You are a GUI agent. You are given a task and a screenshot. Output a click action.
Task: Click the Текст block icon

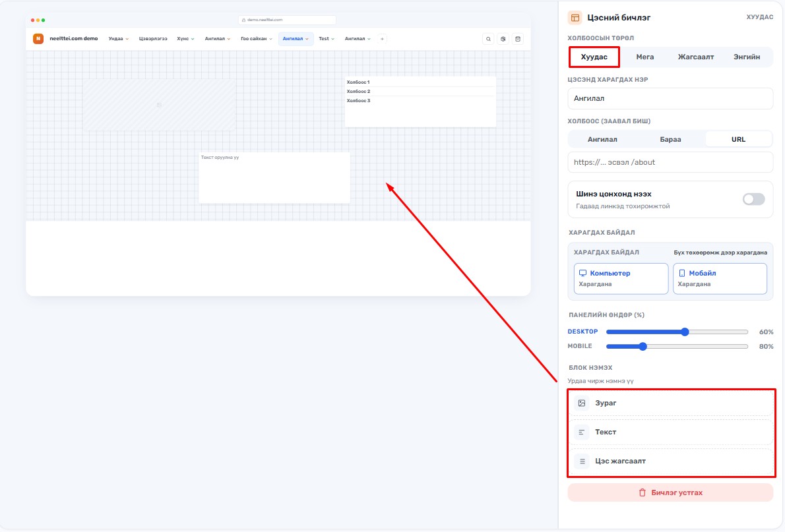(582, 432)
